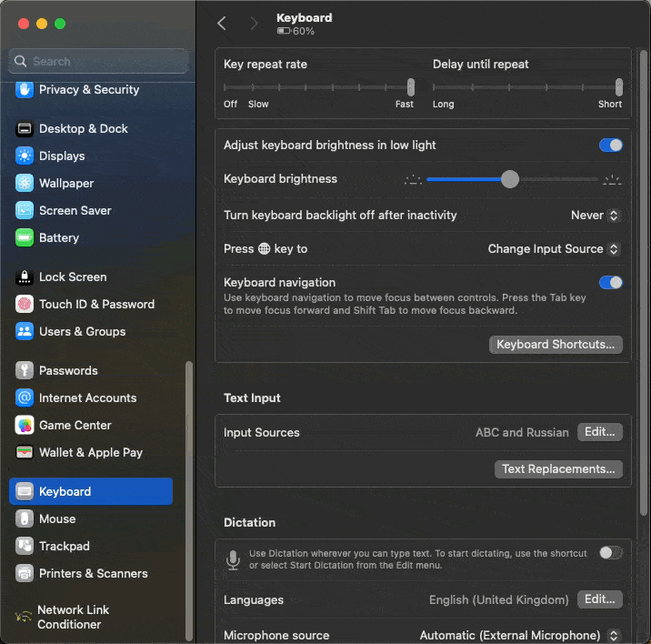Open keyboard backlight inactivity Never dropdown
This screenshot has height=644, width=651.
pyautogui.click(x=596, y=216)
